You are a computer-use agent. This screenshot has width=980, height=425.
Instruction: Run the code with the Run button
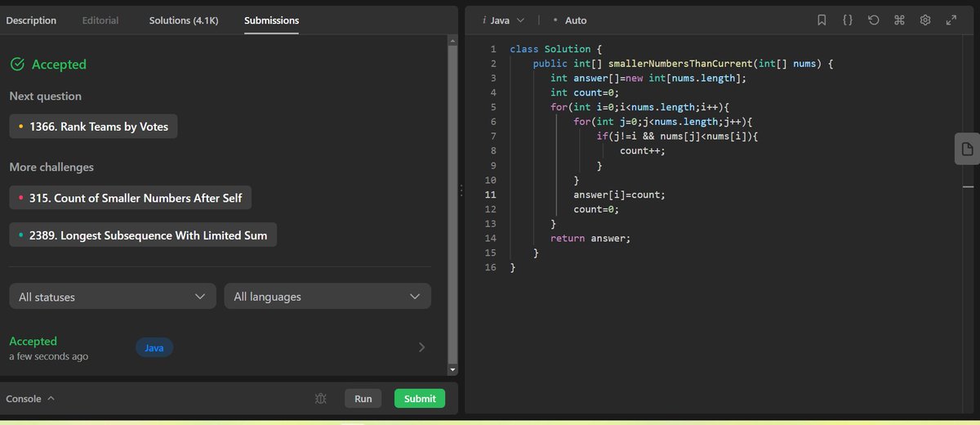363,399
